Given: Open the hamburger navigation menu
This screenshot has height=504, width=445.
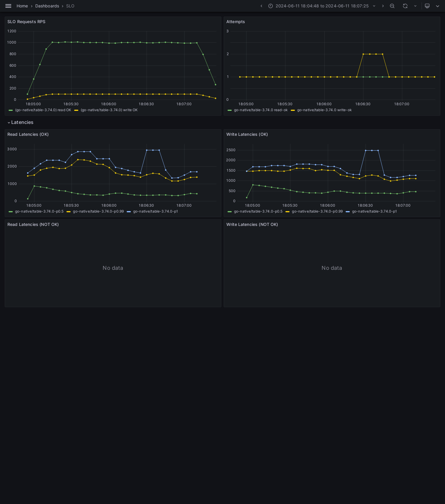Looking at the screenshot, I should point(8,6).
